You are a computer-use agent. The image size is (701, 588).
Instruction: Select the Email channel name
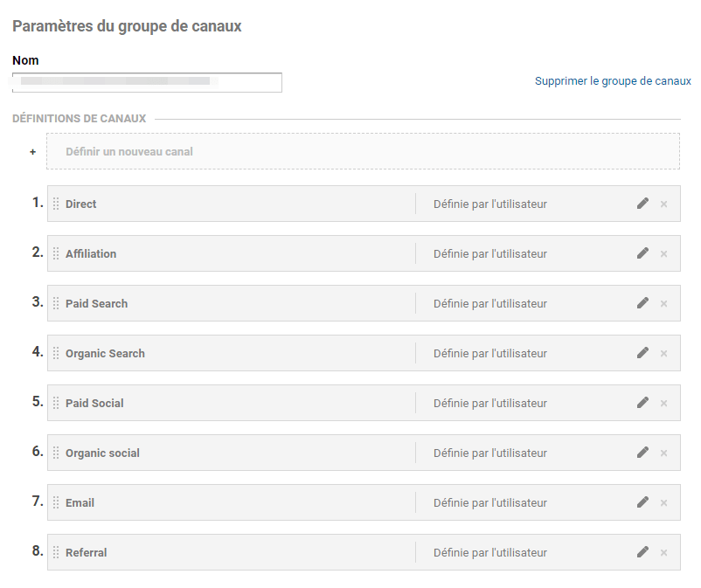80,502
